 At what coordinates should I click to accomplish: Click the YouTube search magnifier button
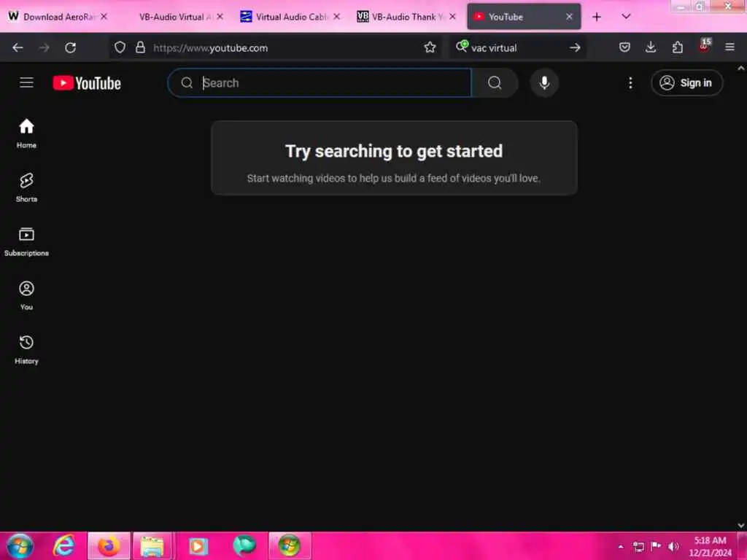[495, 83]
